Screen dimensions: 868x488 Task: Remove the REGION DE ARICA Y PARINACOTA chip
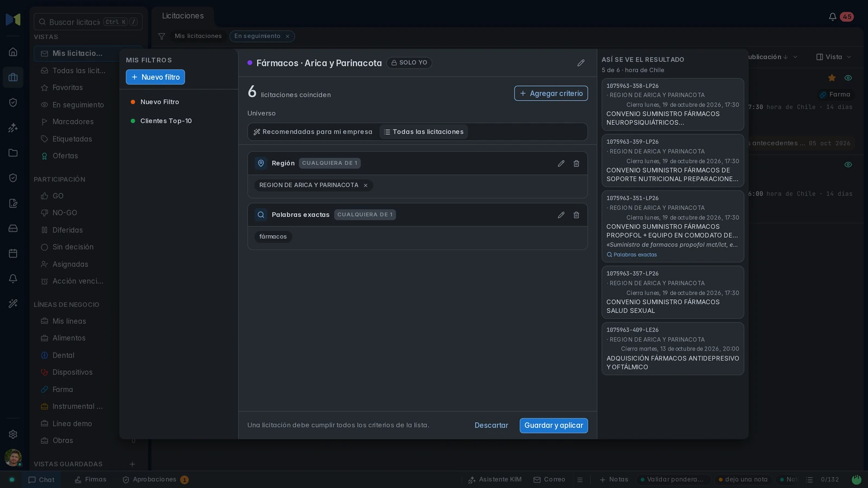coord(366,185)
